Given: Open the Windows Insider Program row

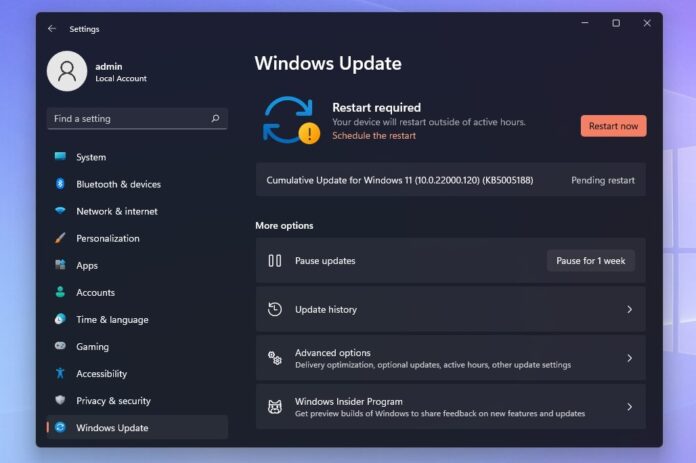Looking at the screenshot, I should (x=451, y=407).
